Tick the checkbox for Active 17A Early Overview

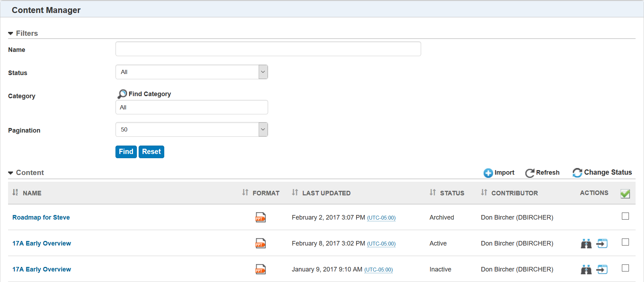(x=625, y=242)
